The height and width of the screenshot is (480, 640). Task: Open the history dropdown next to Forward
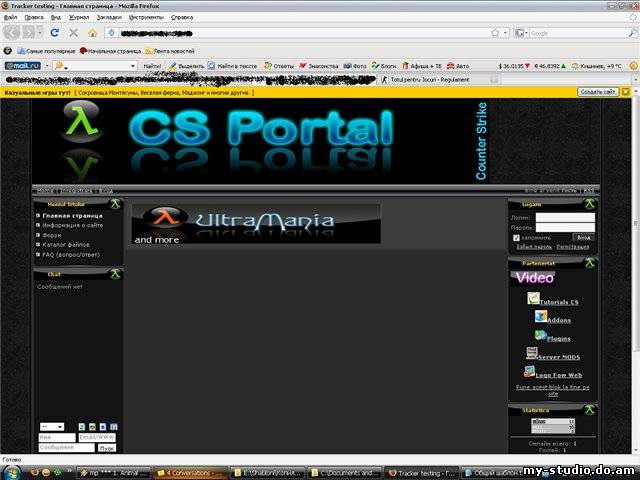point(40,33)
